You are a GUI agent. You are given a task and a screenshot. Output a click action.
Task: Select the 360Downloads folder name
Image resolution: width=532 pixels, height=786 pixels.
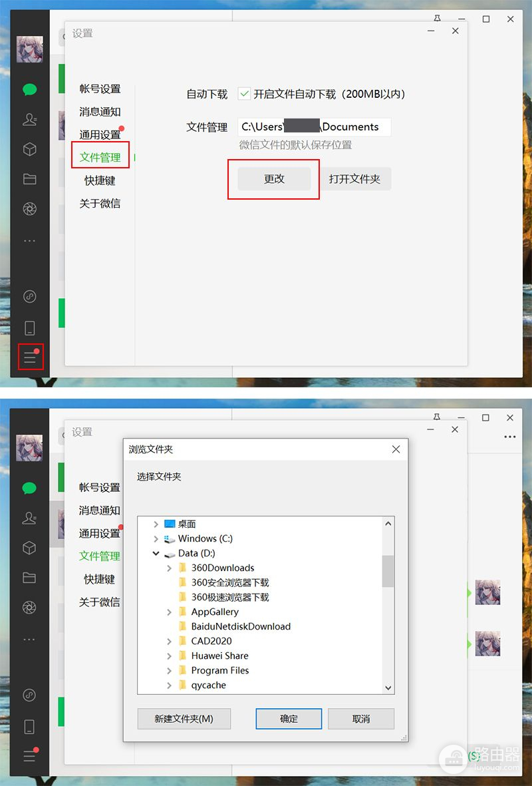[x=223, y=568]
